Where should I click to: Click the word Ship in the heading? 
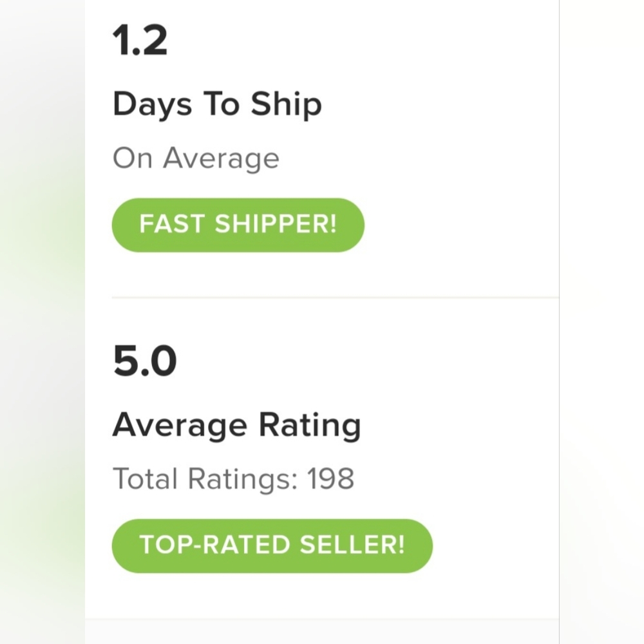[x=286, y=105]
